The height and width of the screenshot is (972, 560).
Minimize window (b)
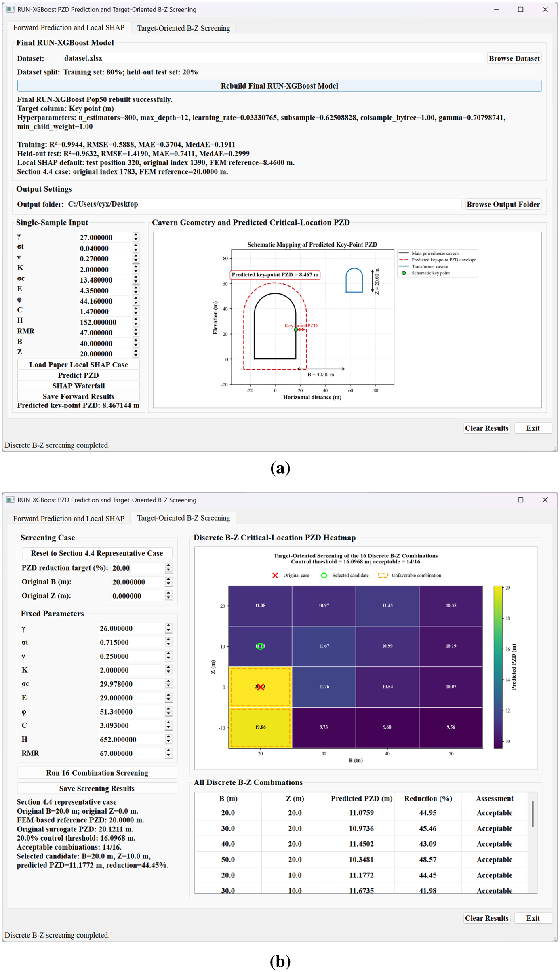pos(497,500)
